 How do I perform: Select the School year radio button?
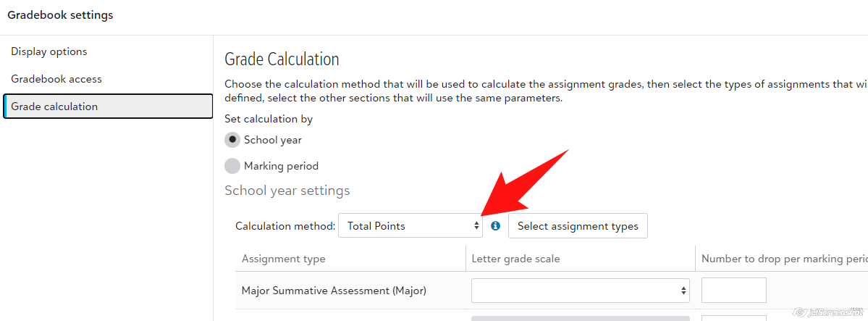point(232,140)
